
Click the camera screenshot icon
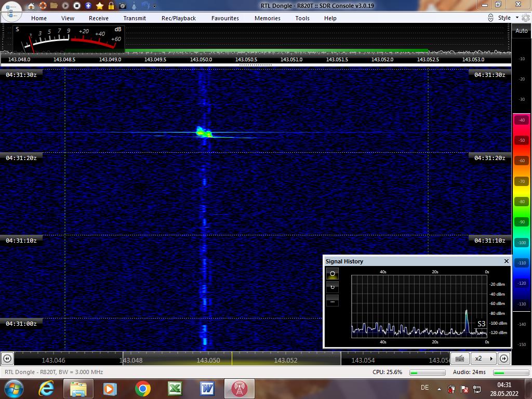pos(123,5)
